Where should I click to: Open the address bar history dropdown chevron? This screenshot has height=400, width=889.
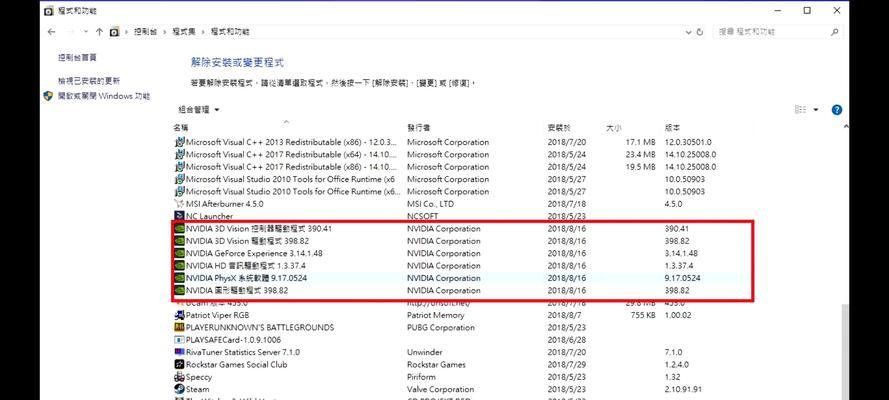[688, 32]
